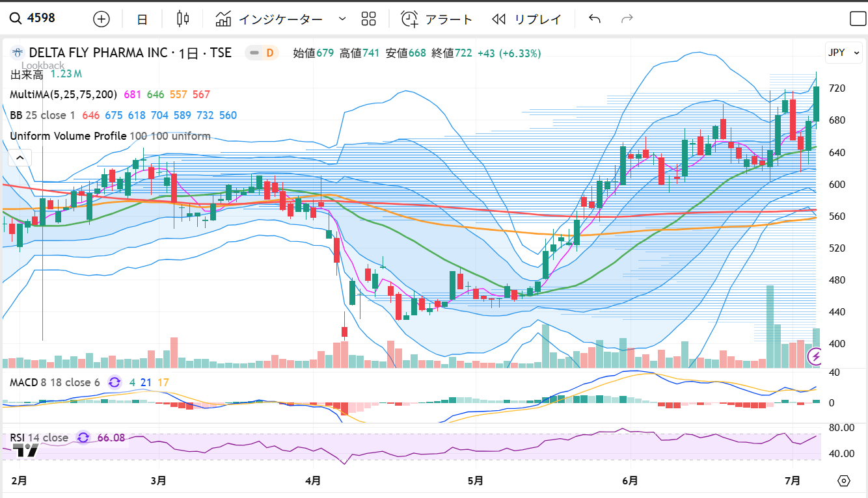Screen dimensions: 868x498
Task: Click change +43 (+6.33%) text
Action: click(x=509, y=53)
